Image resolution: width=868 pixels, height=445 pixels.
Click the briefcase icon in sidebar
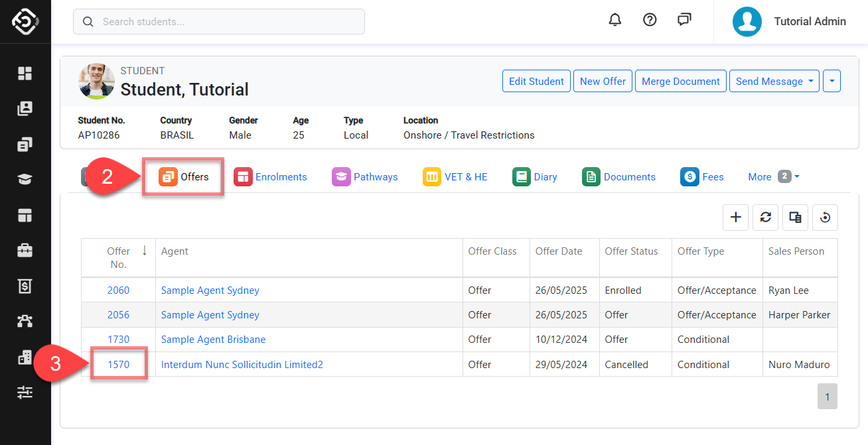pos(25,251)
